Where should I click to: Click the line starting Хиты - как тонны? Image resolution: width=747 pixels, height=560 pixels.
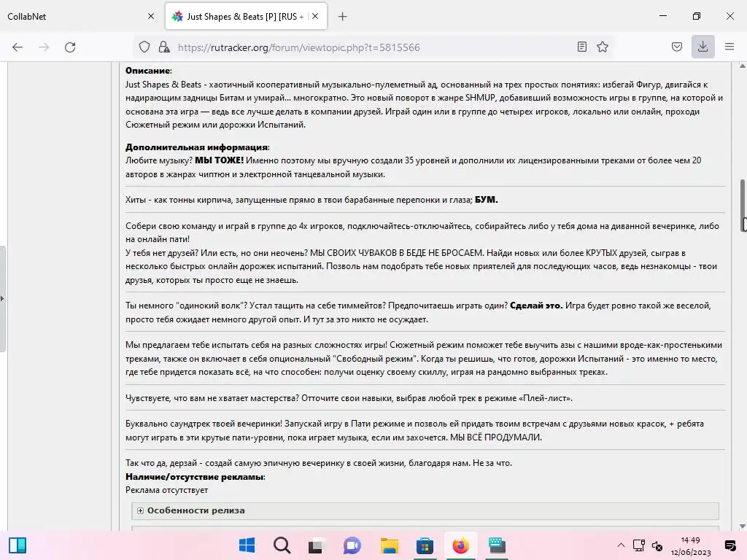point(311,200)
